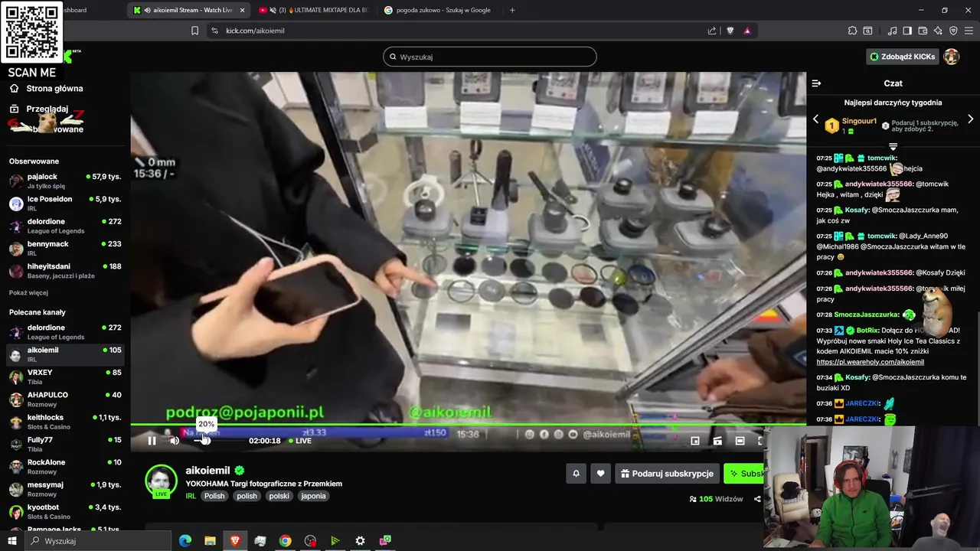Viewport: 980px width, 551px height.
Task: Toggle the browser sidebar panel icon
Action: (x=907, y=31)
